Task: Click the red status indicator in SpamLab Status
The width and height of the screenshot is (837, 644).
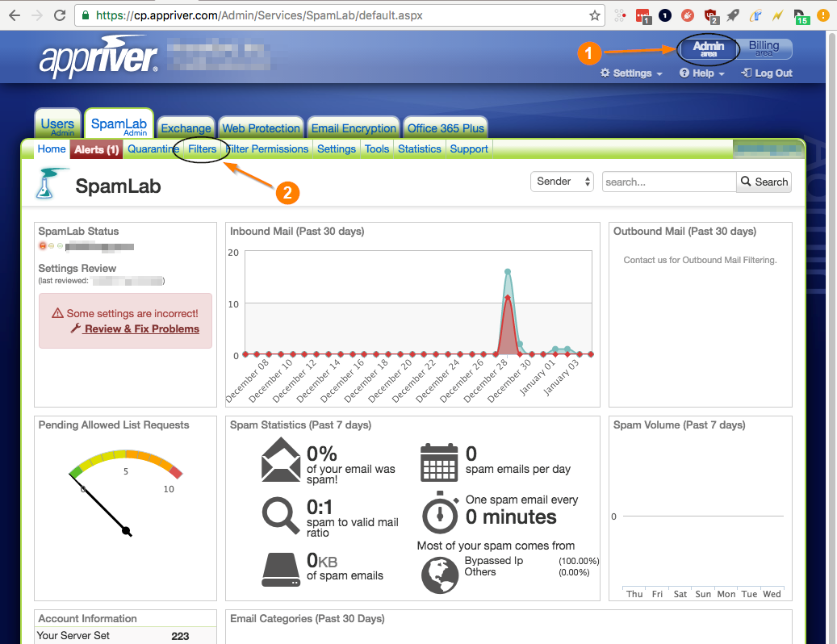Action: pyautogui.click(x=43, y=246)
